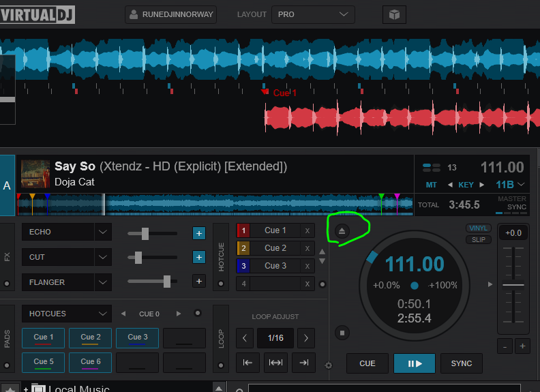
Task: Click the RUNEDJINNORWAY user account button
Action: 171,14
